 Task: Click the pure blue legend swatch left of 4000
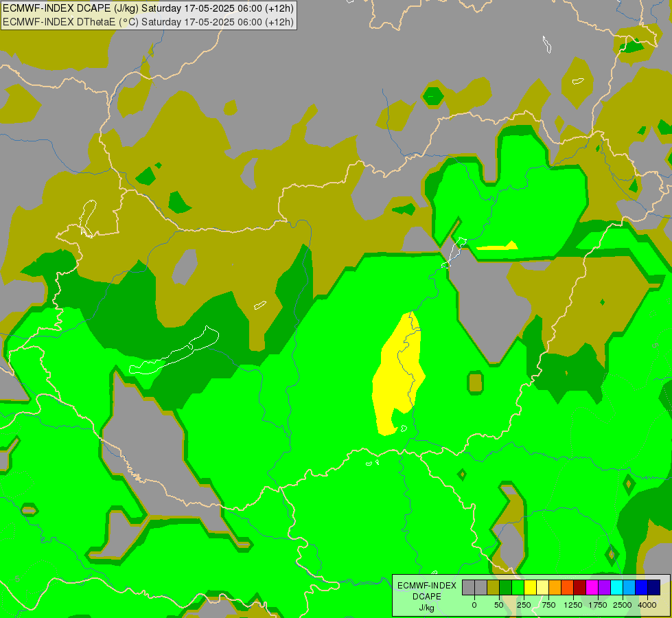pos(642,587)
